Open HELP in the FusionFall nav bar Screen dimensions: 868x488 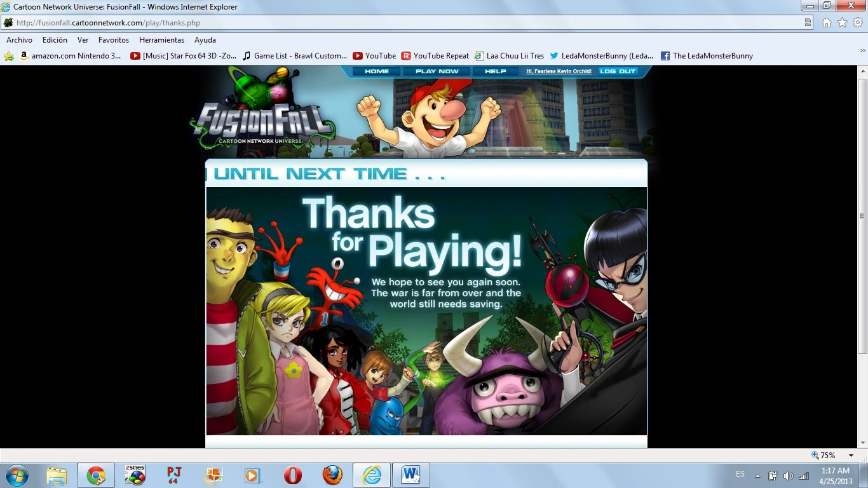click(496, 71)
